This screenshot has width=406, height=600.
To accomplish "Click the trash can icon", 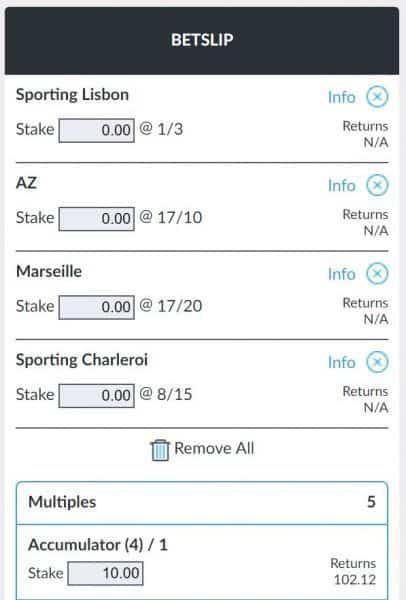I will click(x=160, y=450).
